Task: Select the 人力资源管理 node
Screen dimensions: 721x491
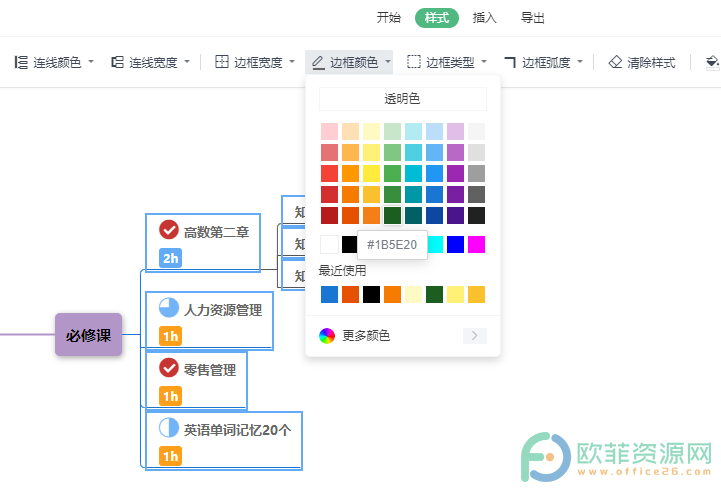Action: (209, 321)
